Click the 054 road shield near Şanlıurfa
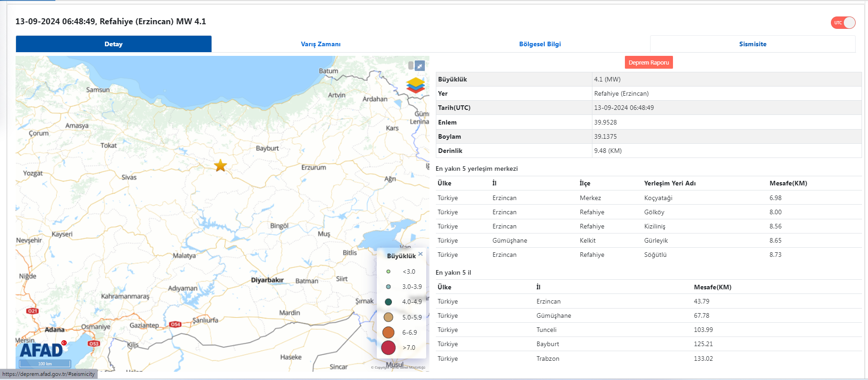Image resolution: width=868 pixels, height=380 pixels. [x=175, y=324]
